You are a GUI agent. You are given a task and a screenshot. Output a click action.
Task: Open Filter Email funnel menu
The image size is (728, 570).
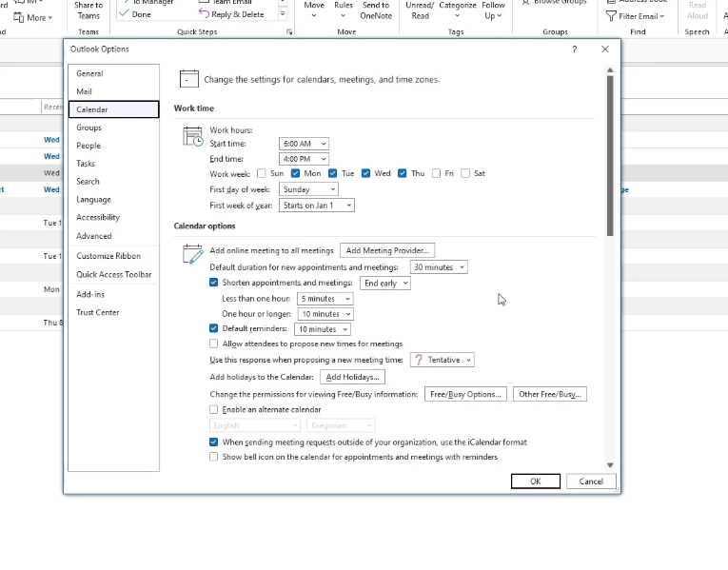coord(635,16)
